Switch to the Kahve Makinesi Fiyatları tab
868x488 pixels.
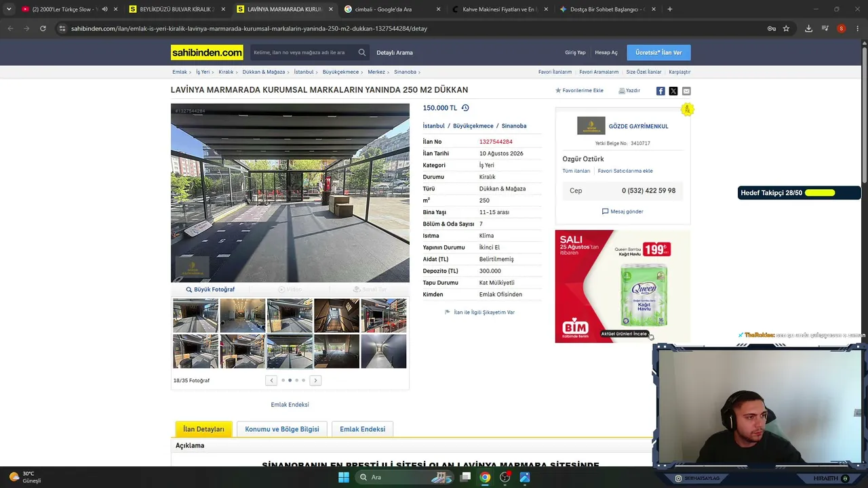499,9
